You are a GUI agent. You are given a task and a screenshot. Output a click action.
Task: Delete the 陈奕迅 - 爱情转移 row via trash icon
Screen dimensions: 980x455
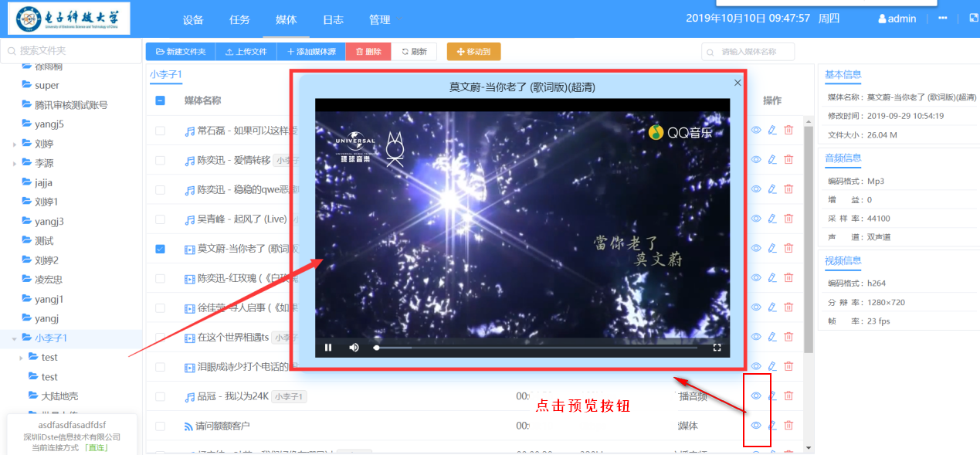click(x=788, y=160)
